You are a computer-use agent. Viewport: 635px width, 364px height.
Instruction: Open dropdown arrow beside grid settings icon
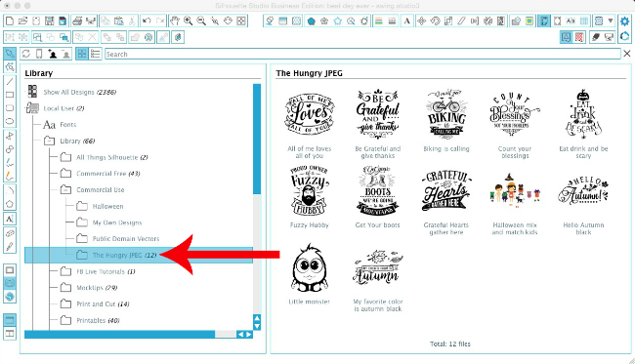[x=611, y=21]
